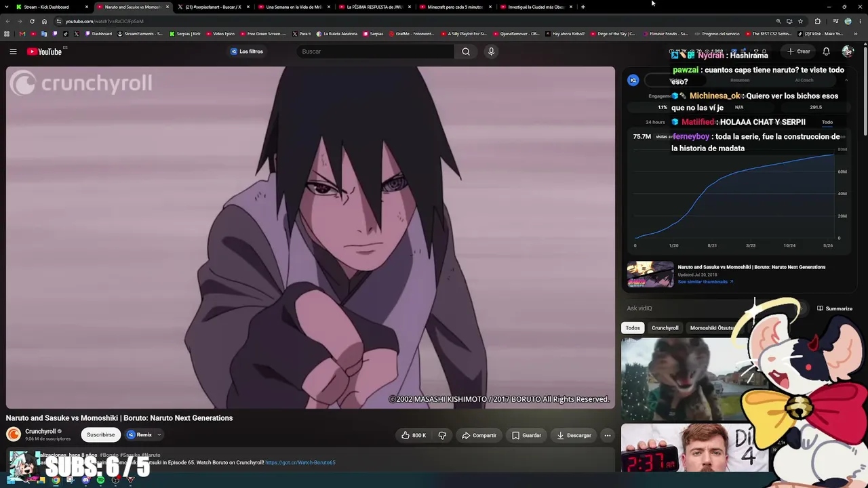Dislike the video
This screenshot has height=488, width=868.
[x=442, y=435]
